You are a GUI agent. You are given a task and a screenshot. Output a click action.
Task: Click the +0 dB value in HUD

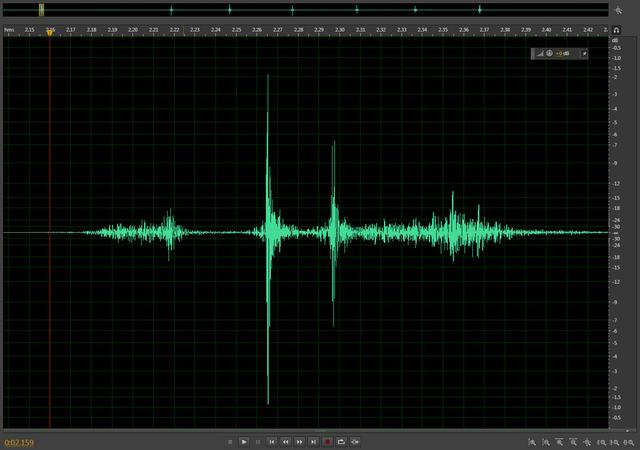562,53
